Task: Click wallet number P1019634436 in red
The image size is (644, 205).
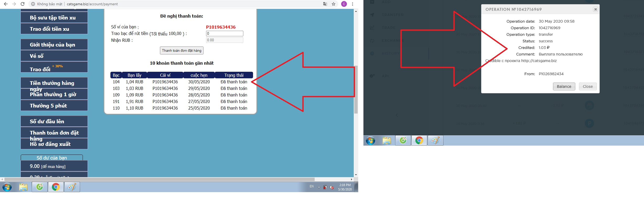Action: coord(221,27)
